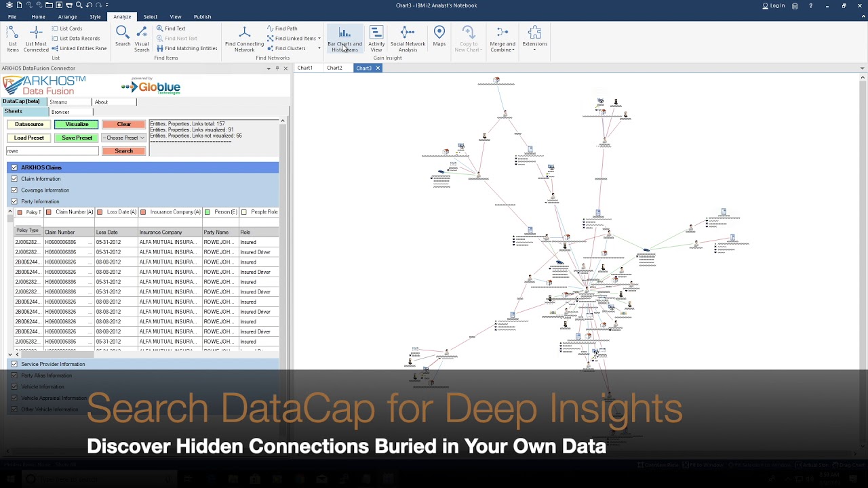Click the green Visualize button
The height and width of the screenshot is (488, 868).
click(77, 125)
